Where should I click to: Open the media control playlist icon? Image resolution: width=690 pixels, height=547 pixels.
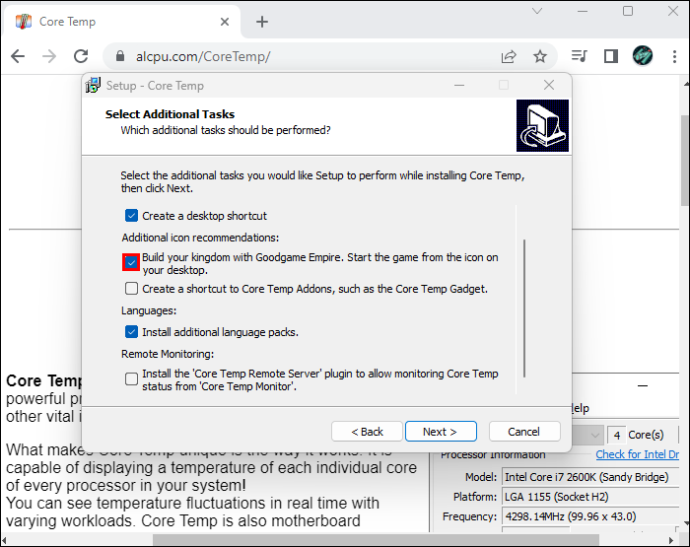click(579, 56)
